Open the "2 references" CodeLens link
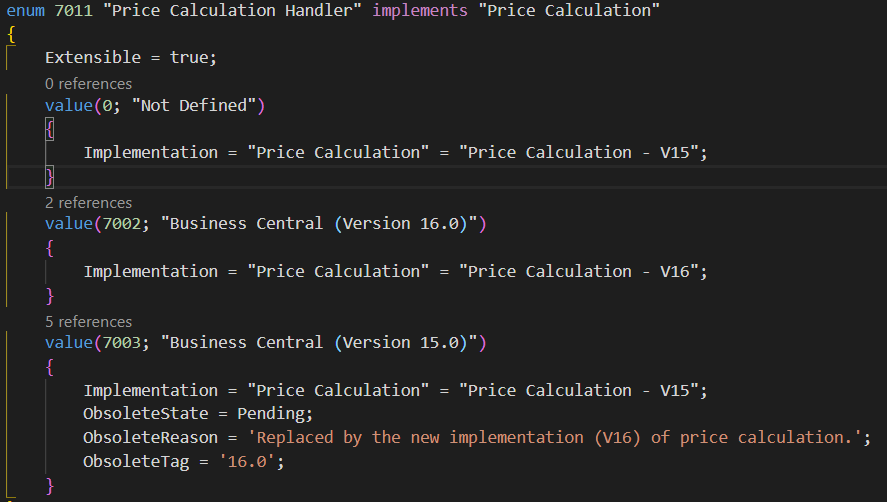The height and width of the screenshot is (502, 887). [x=88, y=203]
